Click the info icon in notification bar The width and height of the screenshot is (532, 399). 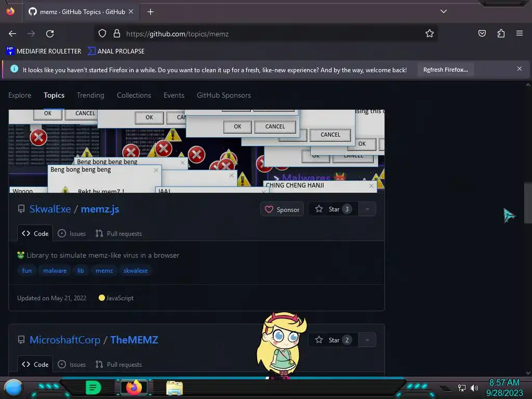(x=14, y=69)
